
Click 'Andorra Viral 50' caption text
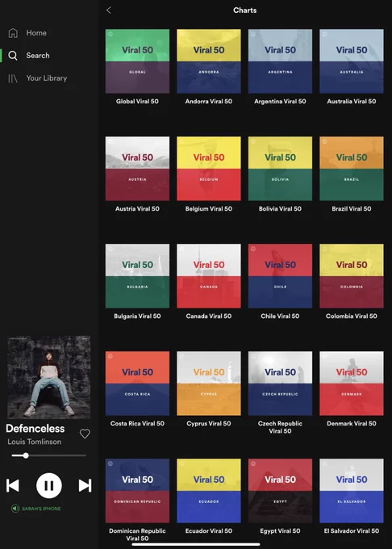[x=209, y=101]
